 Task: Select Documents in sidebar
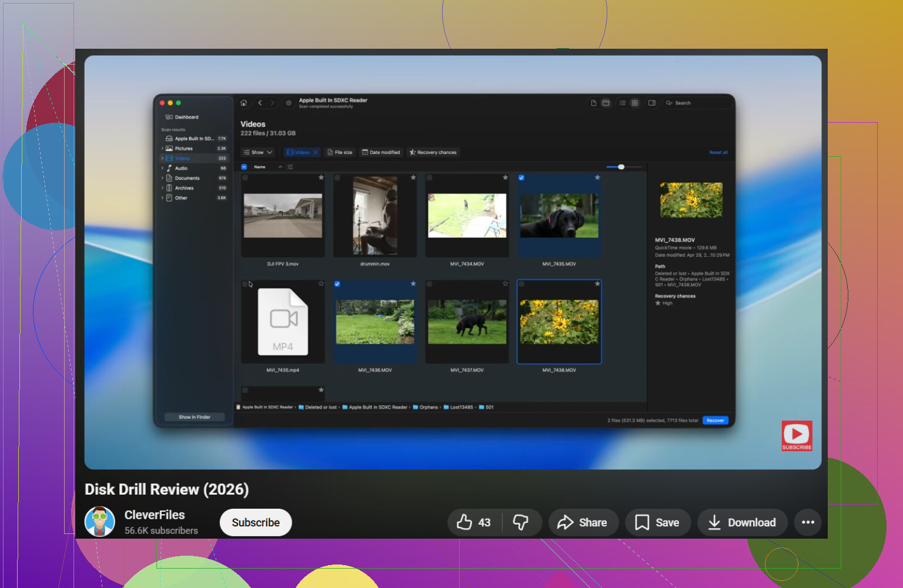click(195, 178)
